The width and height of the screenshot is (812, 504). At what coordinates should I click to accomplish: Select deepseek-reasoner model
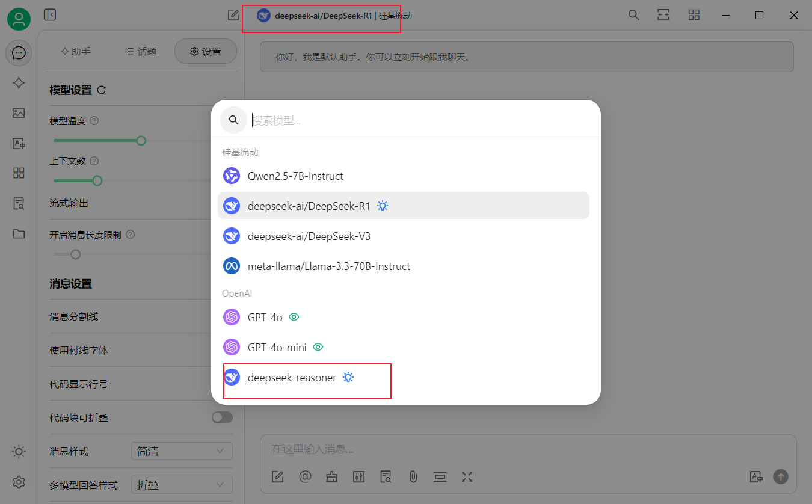403,378
